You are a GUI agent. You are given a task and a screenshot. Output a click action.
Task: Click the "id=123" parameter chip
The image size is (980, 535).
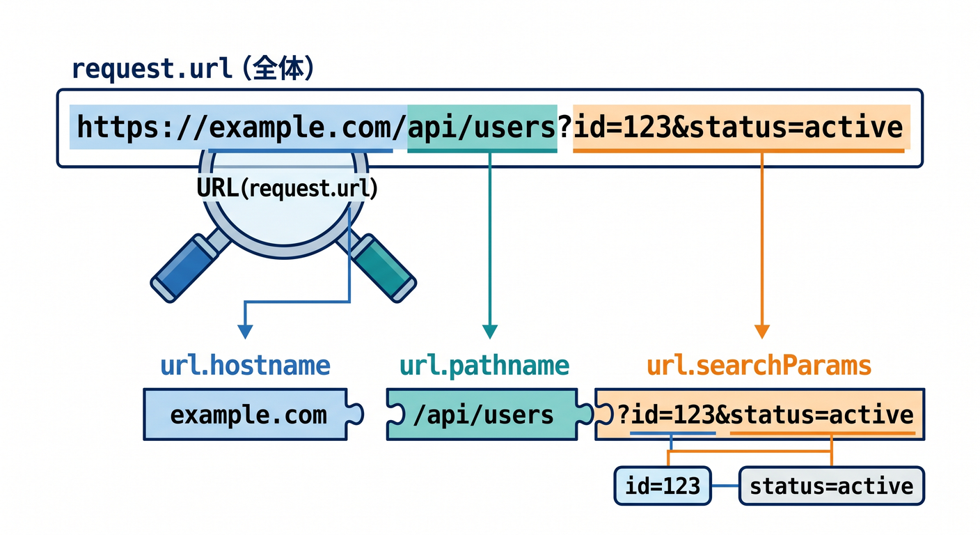[x=663, y=486]
